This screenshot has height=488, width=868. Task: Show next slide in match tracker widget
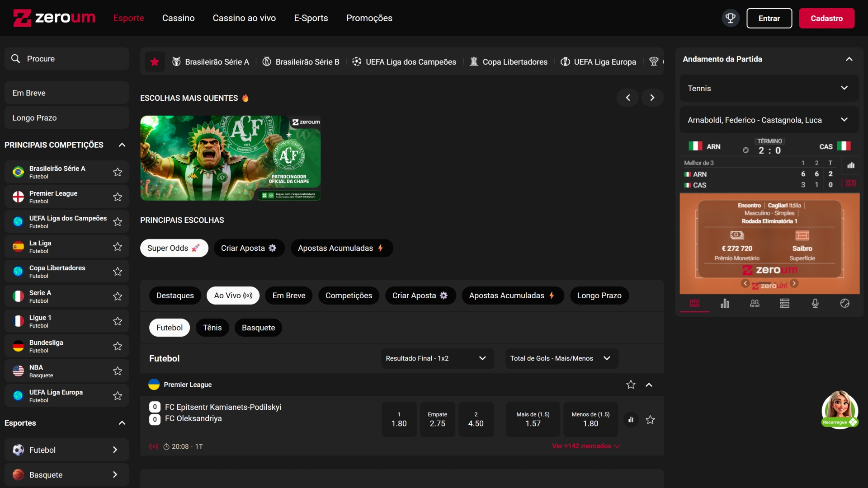[794, 283]
